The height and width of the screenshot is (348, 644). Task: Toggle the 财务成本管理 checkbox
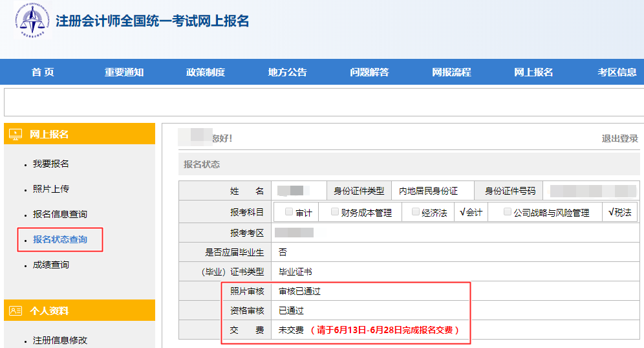(x=334, y=212)
